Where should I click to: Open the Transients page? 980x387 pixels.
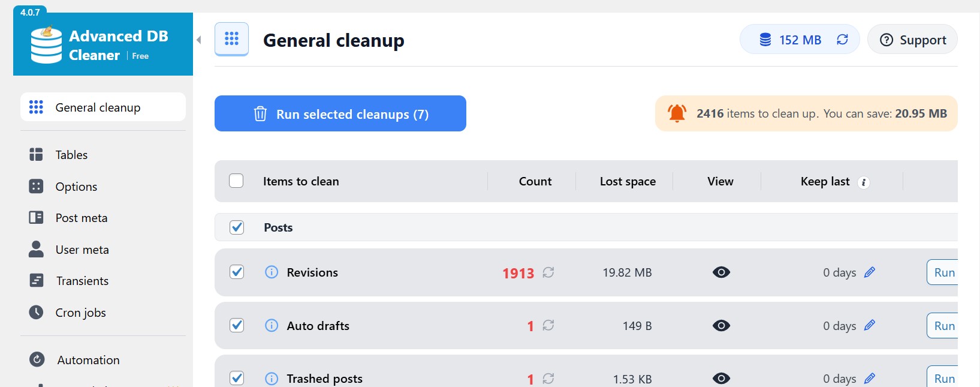[x=82, y=281]
